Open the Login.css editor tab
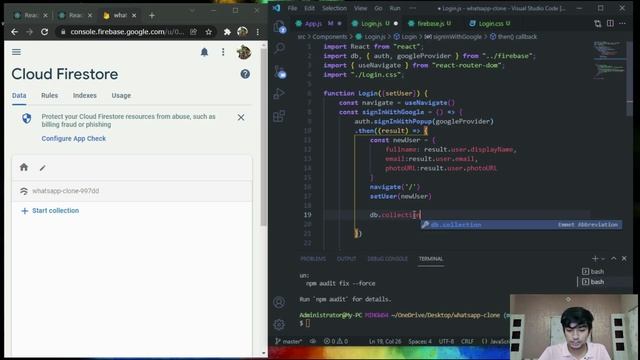This screenshot has width=640, height=360. coord(490,24)
